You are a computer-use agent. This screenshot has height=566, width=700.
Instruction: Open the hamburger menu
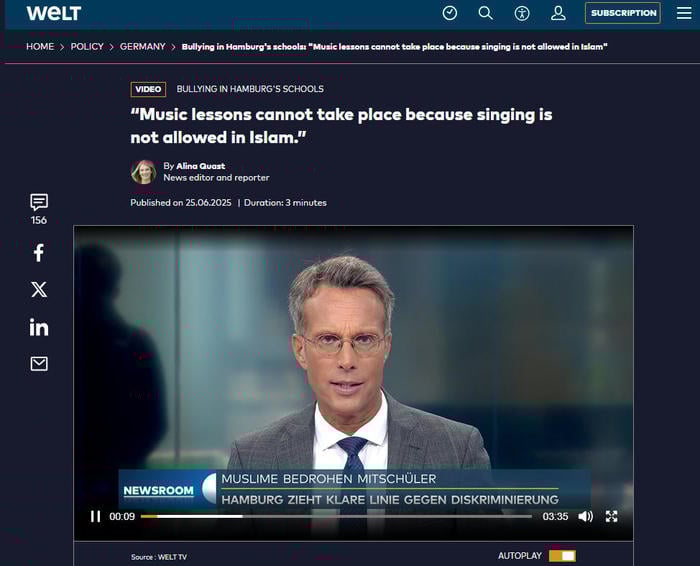684,13
